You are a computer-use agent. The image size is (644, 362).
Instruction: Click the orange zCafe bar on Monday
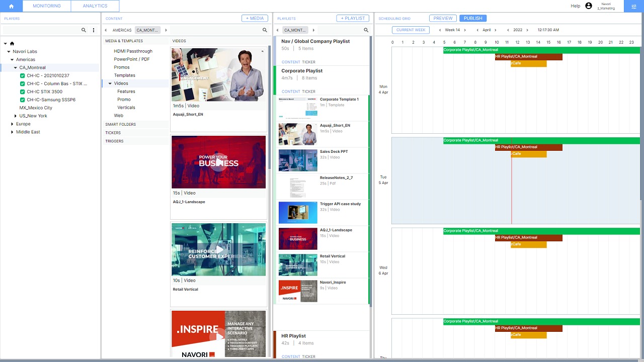(x=528, y=63)
